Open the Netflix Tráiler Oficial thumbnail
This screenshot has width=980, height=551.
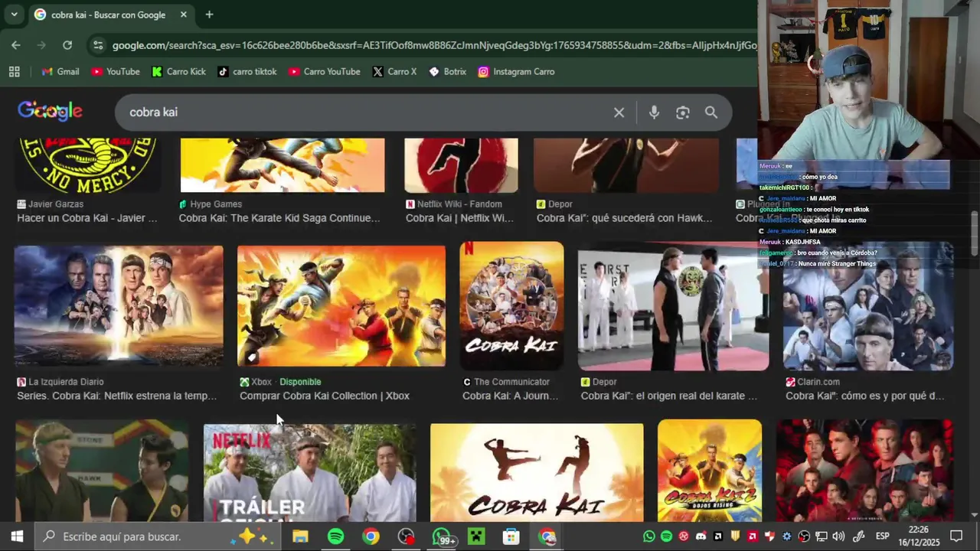pos(310,473)
